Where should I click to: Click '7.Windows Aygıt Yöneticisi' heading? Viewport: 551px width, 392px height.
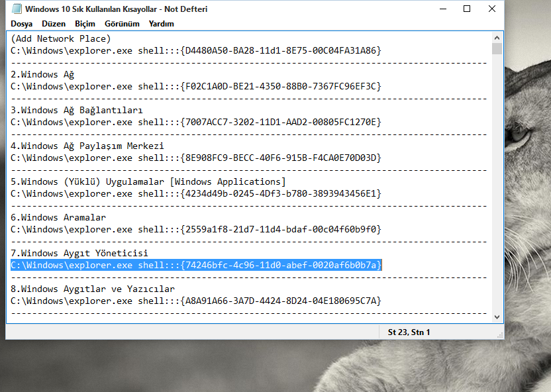point(79,253)
